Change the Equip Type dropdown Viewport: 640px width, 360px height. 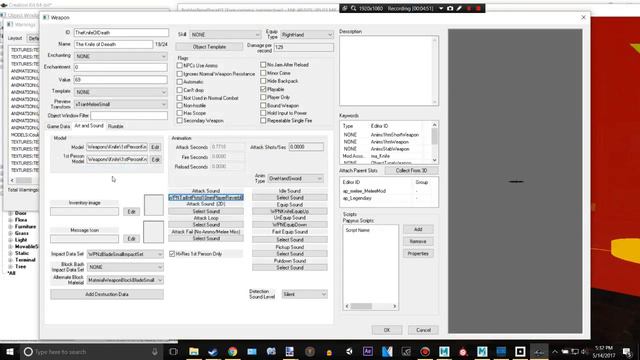point(307,35)
